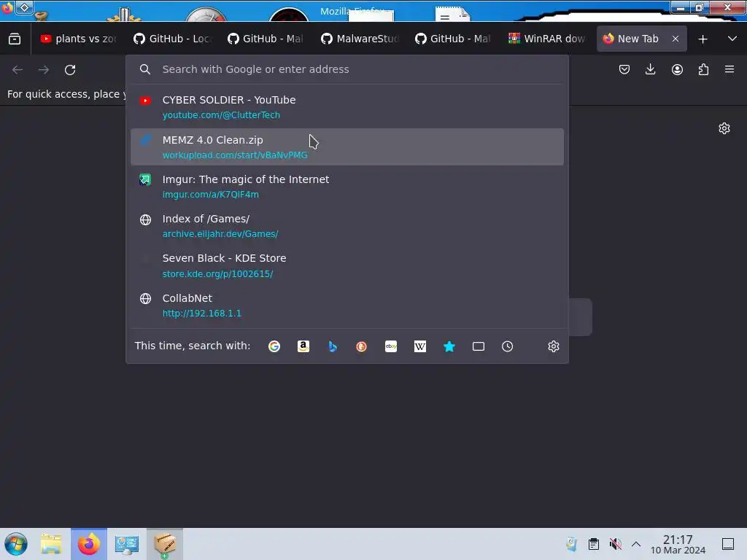Open the MalwareStudio GitHub tab
747x560 pixels.
pos(360,39)
